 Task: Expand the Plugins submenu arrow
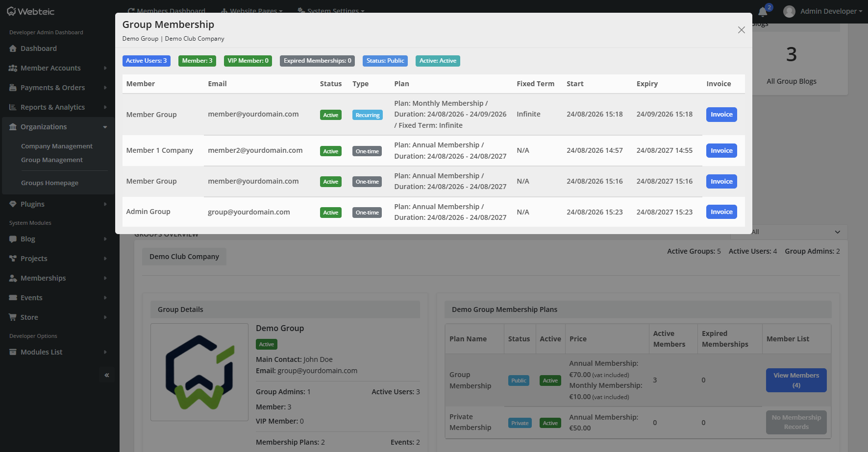(105, 204)
